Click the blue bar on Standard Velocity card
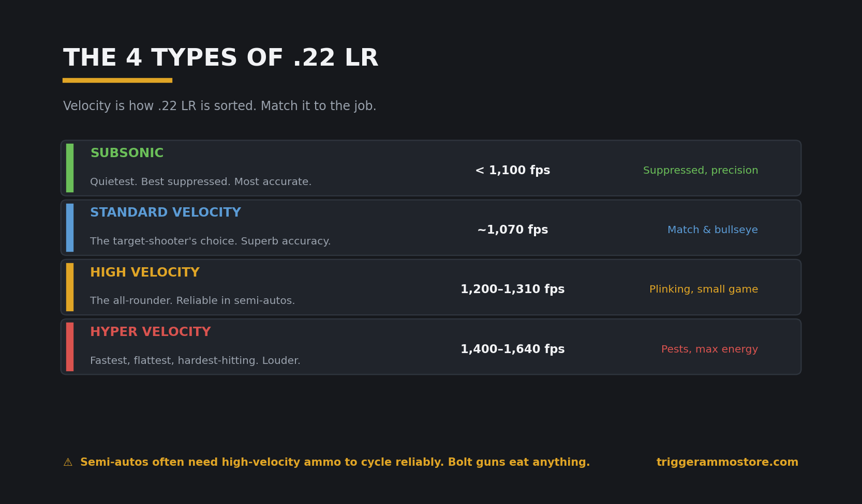The image size is (862, 504). coord(70,227)
